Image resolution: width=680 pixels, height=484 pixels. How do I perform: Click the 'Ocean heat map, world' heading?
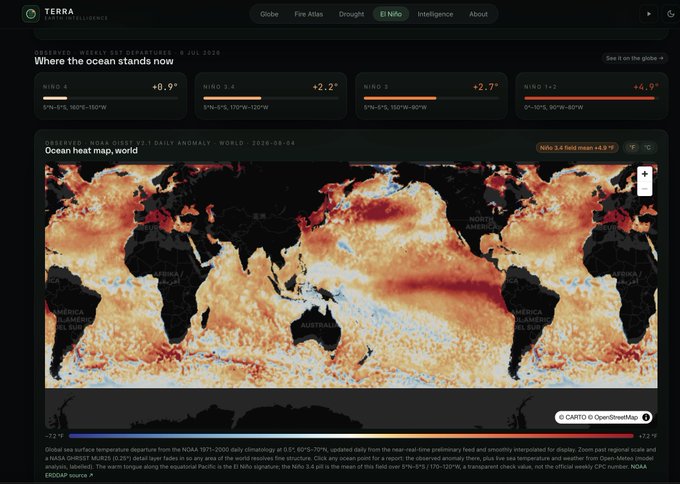(92, 150)
